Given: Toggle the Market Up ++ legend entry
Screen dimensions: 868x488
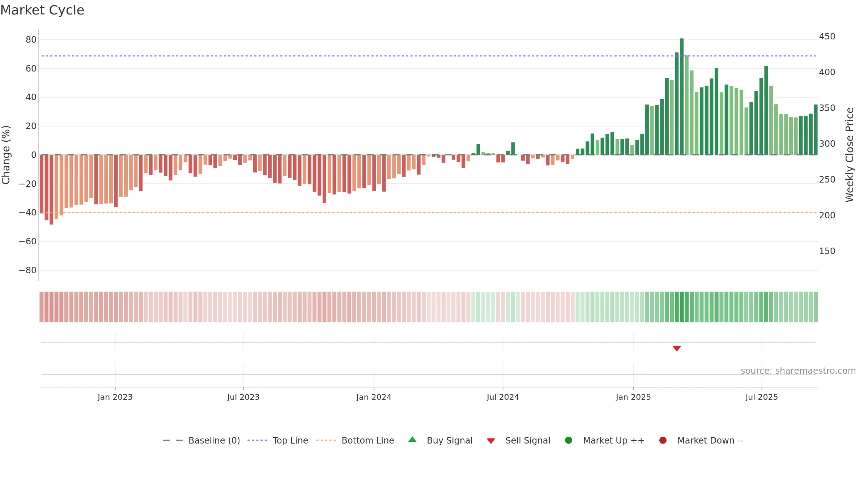Looking at the screenshot, I should 604,440.
